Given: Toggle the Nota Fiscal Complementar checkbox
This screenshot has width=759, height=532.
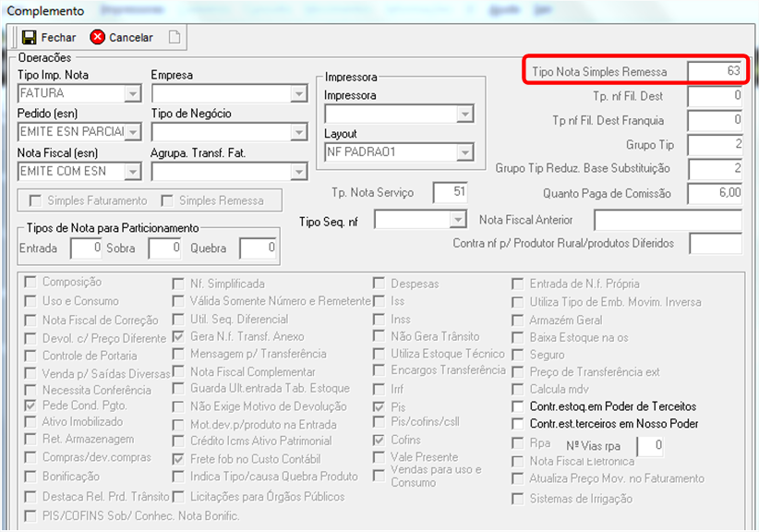Looking at the screenshot, I should [178, 372].
